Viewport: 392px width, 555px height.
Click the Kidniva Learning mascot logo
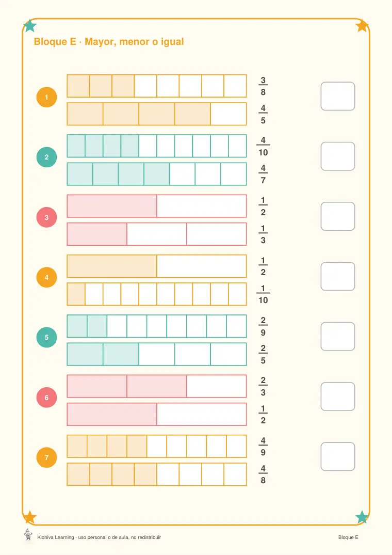click(x=28, y=534)
